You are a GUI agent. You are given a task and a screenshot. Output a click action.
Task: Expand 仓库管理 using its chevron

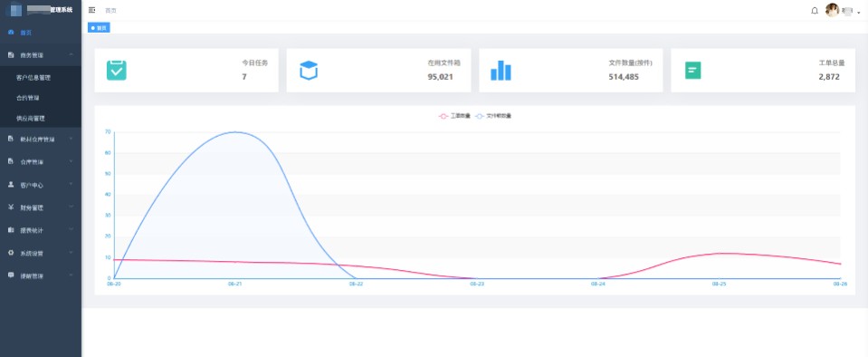[72, 161]
